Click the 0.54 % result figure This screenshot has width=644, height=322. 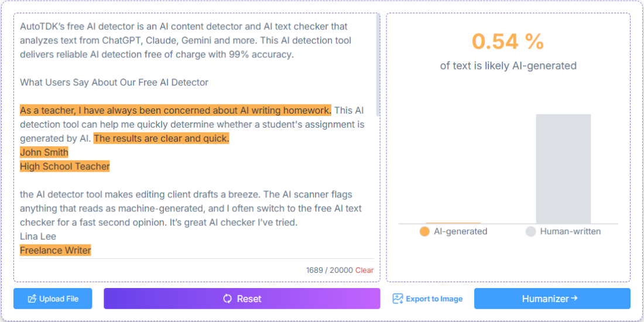tap(508, 42)
